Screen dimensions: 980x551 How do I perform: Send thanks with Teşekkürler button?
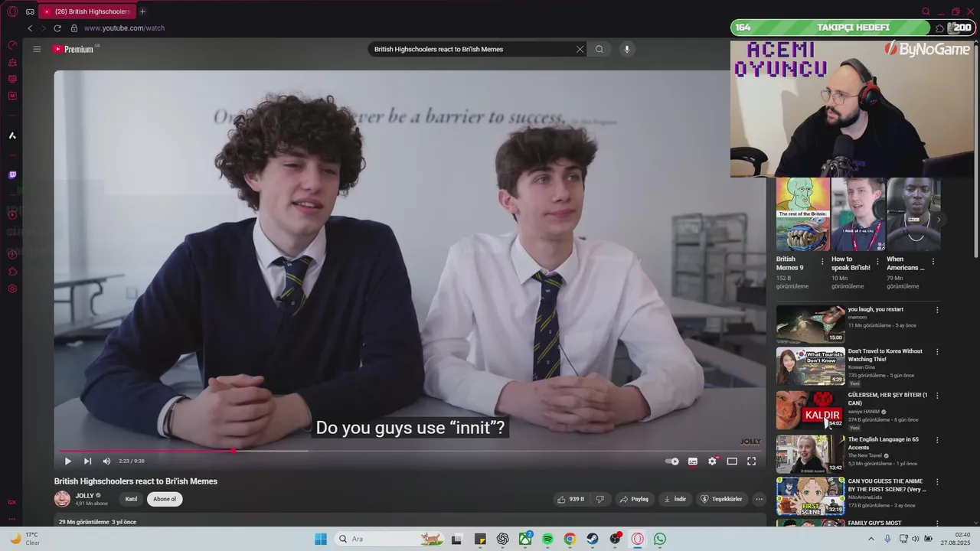(721, 499)
